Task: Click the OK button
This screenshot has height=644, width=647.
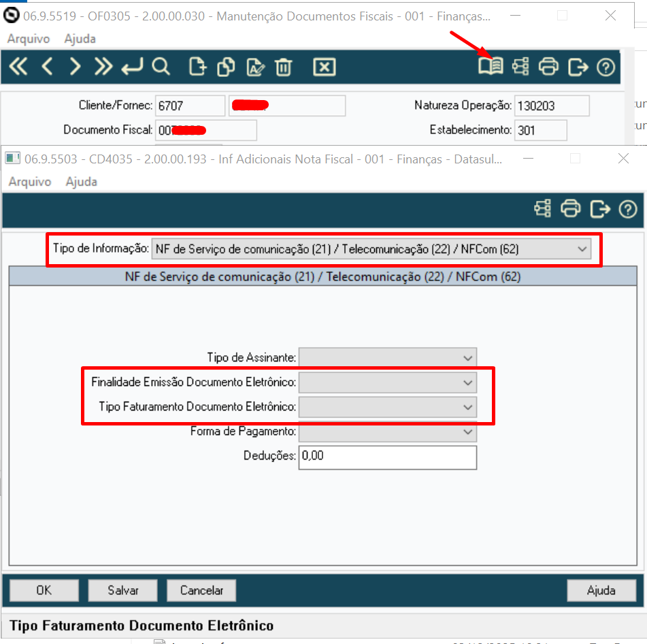Action: pyautogui.click(x=44, y=590)
